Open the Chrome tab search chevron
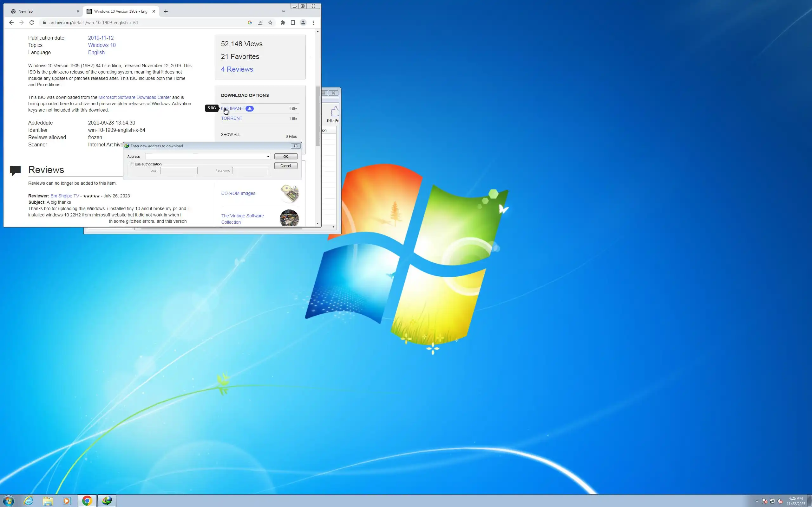The image size is (812, 507). 283,11
